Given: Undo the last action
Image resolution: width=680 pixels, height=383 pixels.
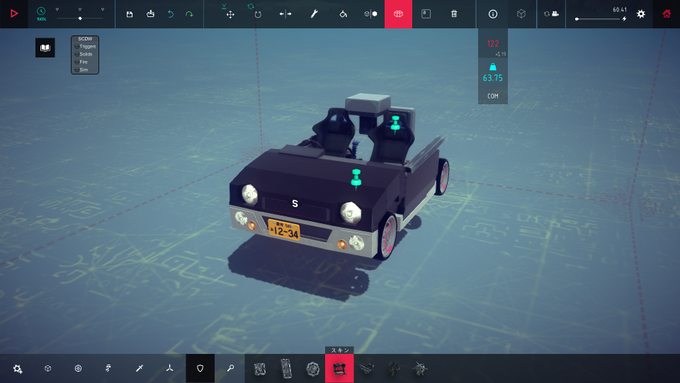Looking at the screenshot, I should 171,14.
